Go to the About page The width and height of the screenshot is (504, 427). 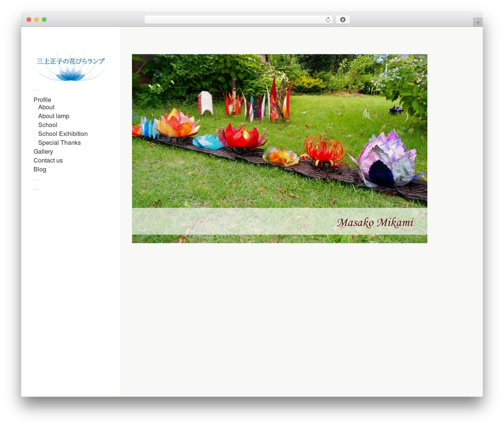coord(46,107)
